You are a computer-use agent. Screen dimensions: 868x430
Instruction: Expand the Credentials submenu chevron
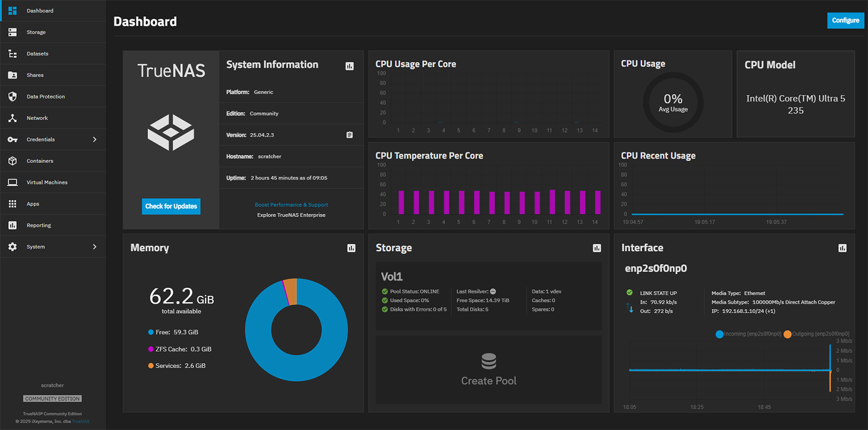pos(95,140)
